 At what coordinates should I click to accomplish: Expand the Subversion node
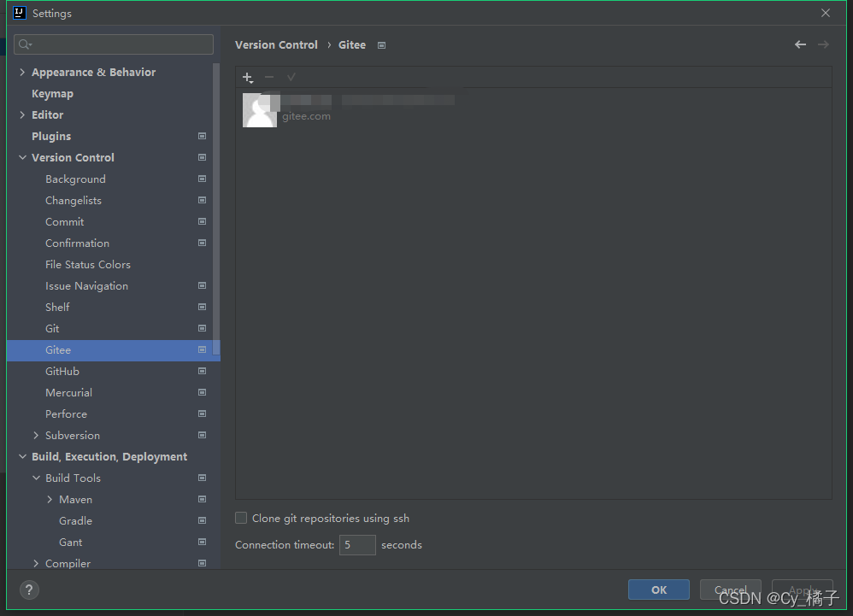[x=36, y=436]
